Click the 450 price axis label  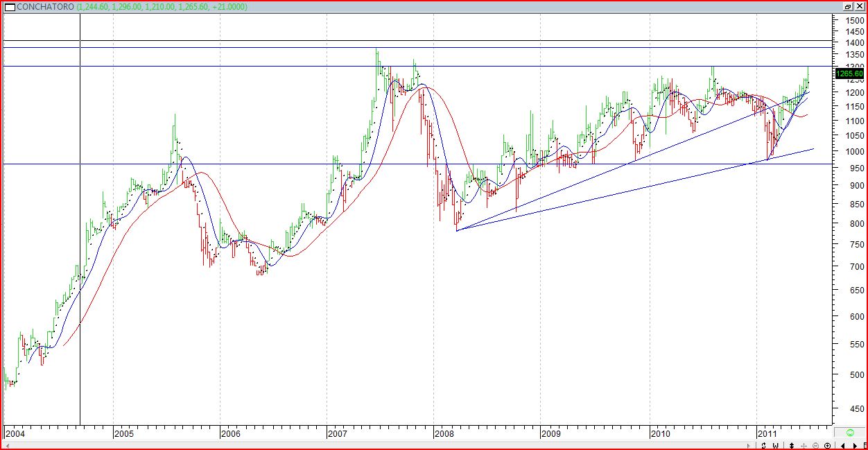point(856,408)
